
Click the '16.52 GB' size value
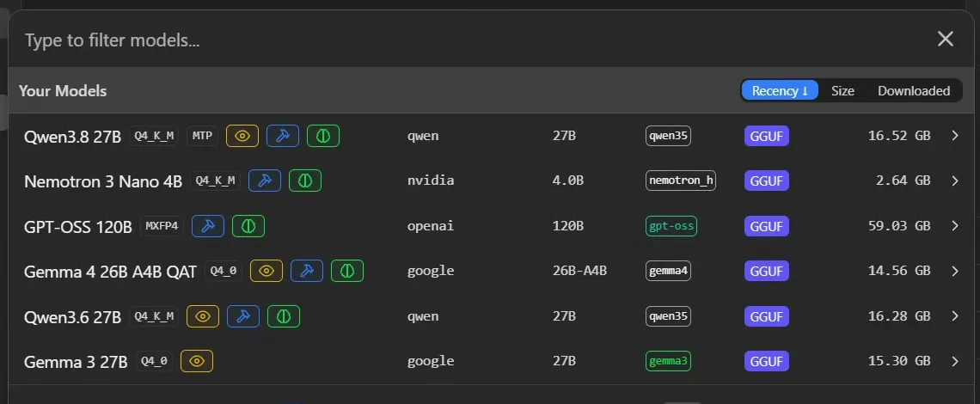tap(899, 136)
